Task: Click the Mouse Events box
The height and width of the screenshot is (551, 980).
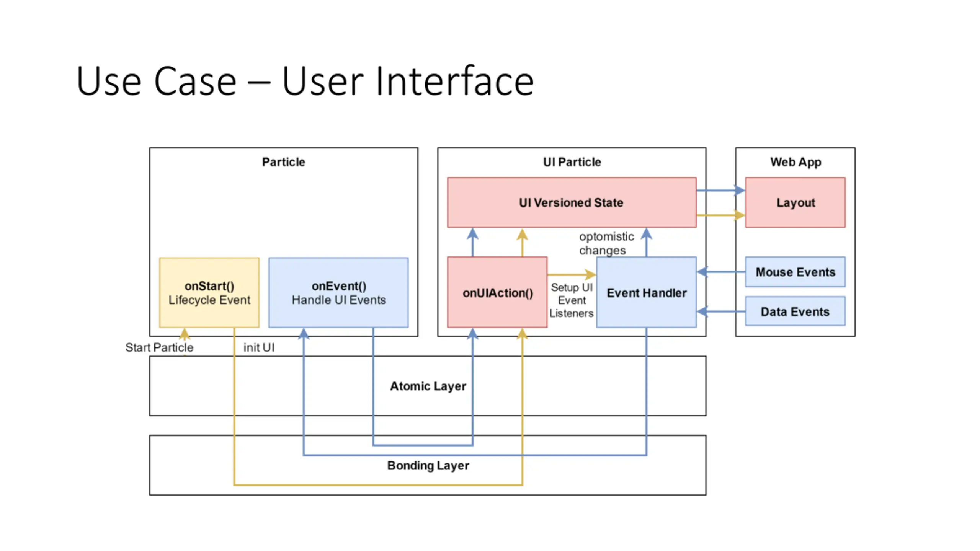Action: coord(795,272)
